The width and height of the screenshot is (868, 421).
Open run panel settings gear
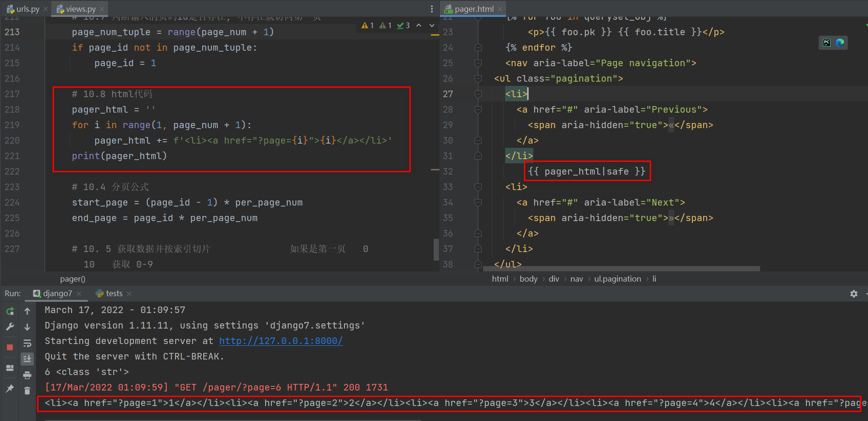(854, 294)
